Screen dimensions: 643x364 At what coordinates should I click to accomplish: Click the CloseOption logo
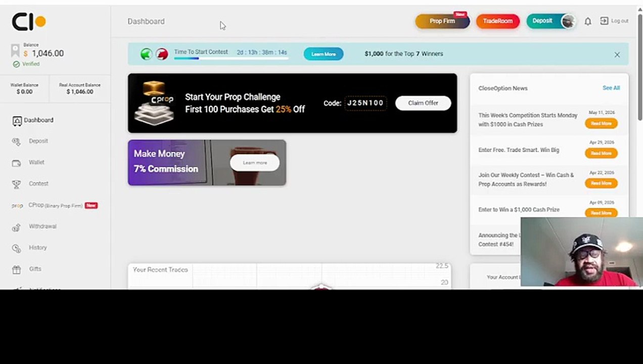coord(29,21)
